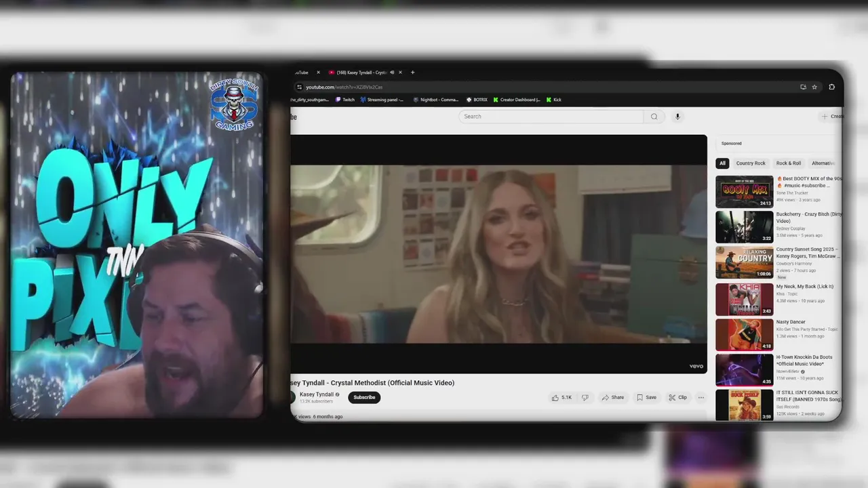View site information icon in address bar
868x488 pixels.
(x=299, y=87)
